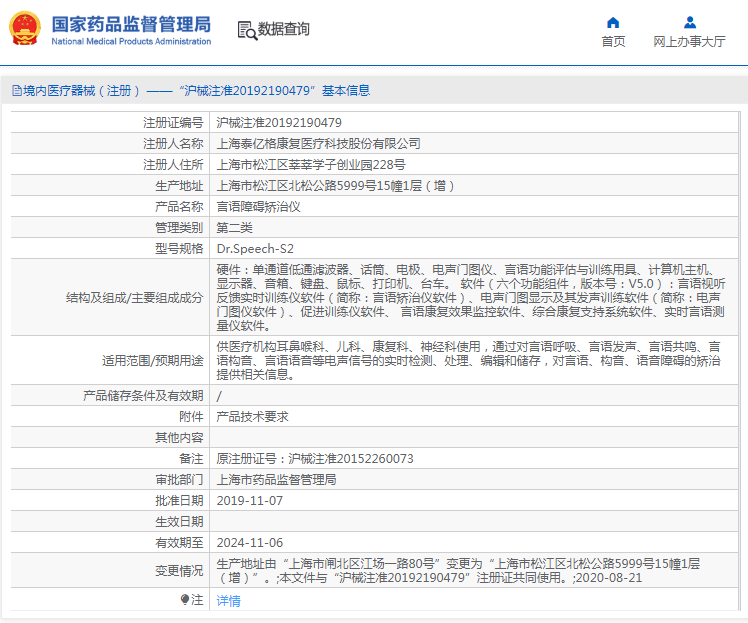Click the bullet icon beside 注

point(185,600)
